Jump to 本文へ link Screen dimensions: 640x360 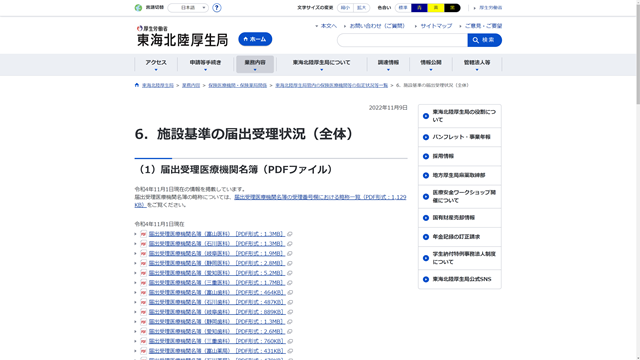click(x=329, y=26)
